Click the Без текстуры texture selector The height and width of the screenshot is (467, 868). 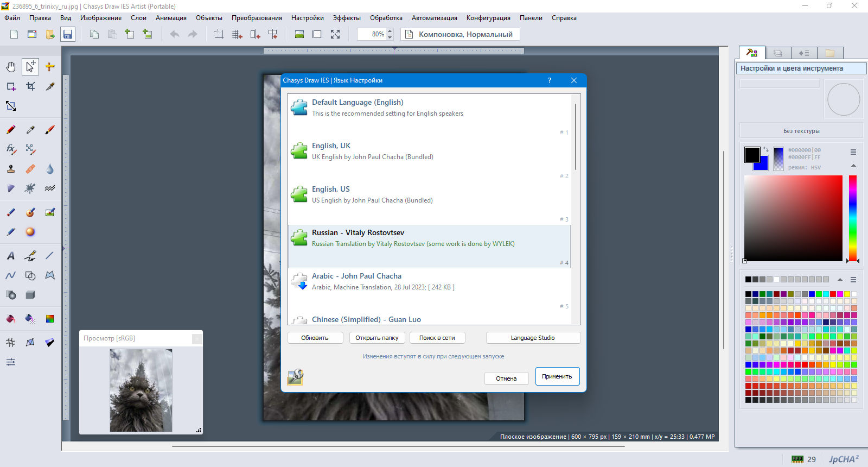tap(801, 131)
